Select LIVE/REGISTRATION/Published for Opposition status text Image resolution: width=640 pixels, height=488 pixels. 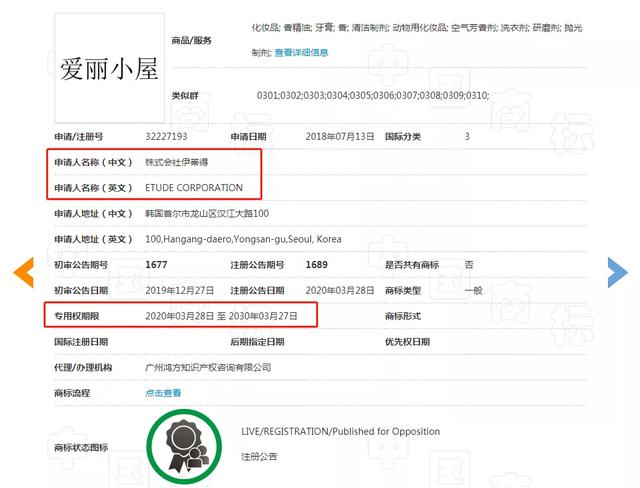coord(340,432)
